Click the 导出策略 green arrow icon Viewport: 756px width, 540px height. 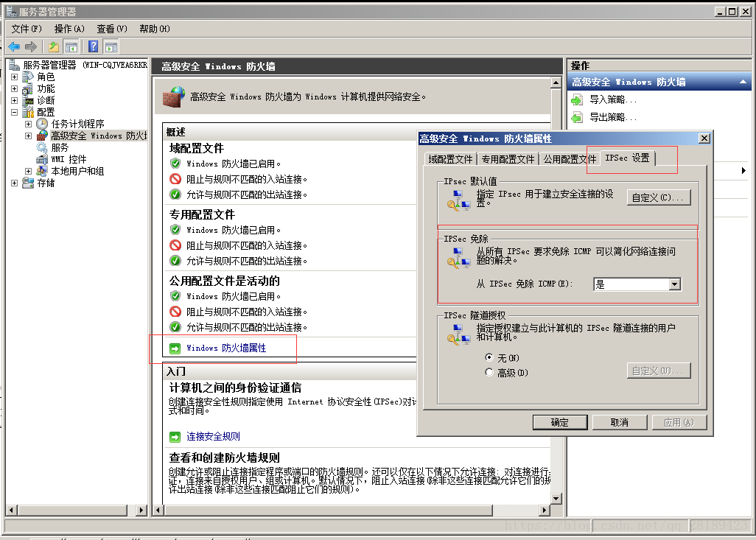[x=577, y=117]
